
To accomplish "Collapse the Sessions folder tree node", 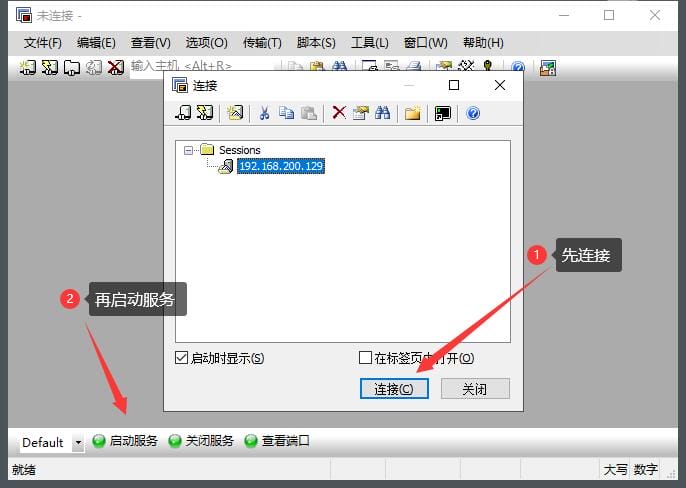I will tap(188, 150).
